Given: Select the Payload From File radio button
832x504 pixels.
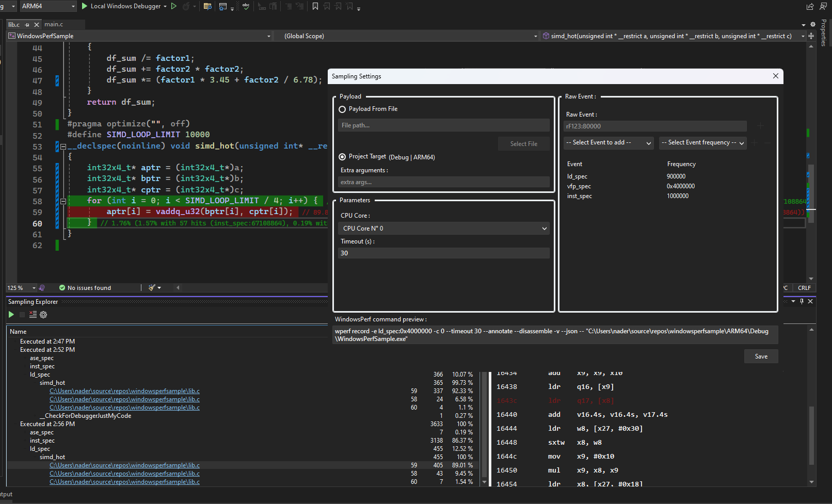Looking at the screenshot, I should 342,109.
